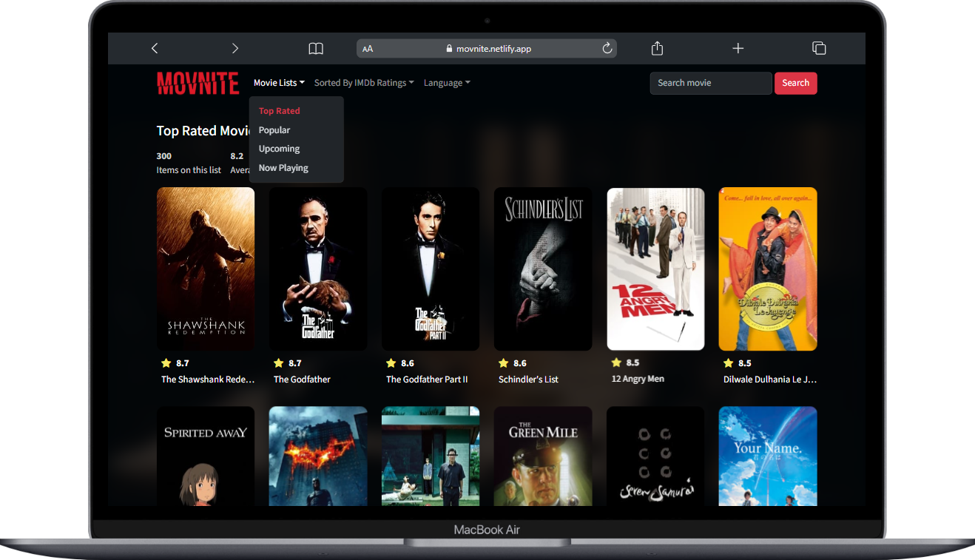This screenshot has height=560, width=975.
Task: Open The Godfather Part II poster
Action: click(431, 269)
